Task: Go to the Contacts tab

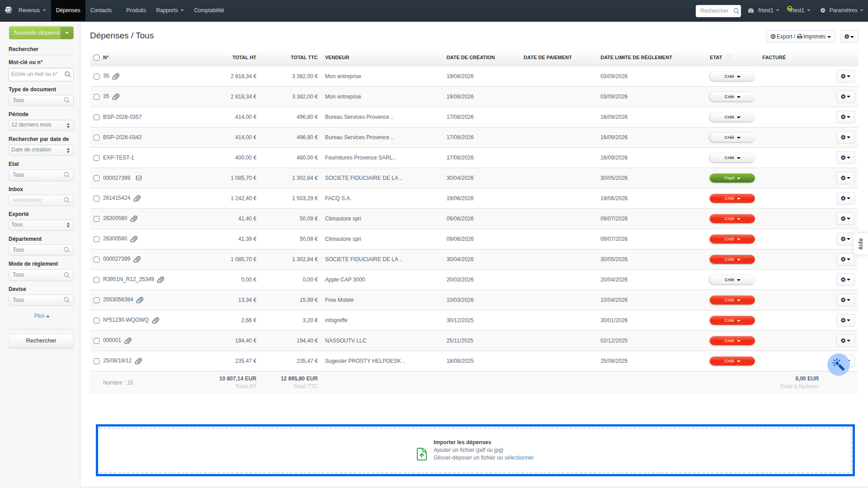Action: click(101, 10)
